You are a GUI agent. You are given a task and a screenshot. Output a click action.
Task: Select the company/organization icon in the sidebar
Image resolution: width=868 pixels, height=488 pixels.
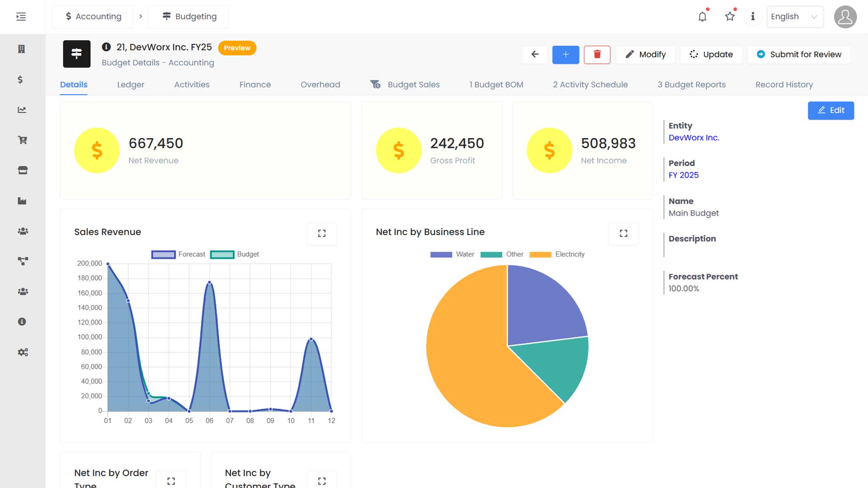(22, 49)
